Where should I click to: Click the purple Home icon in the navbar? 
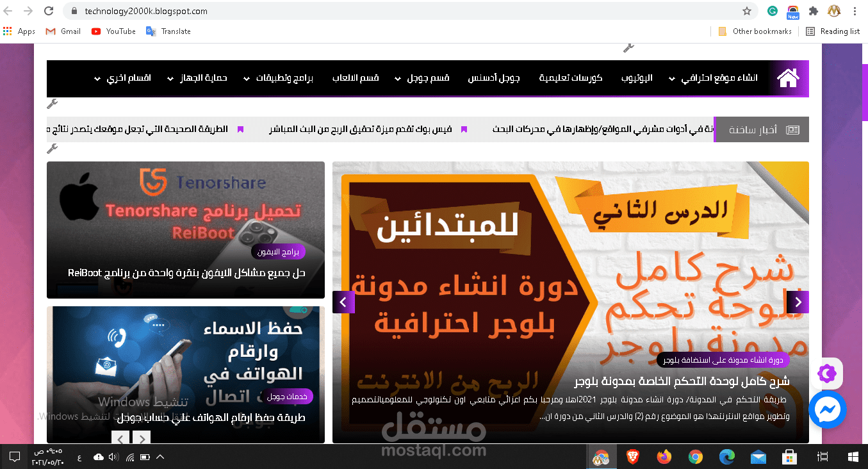788,78
